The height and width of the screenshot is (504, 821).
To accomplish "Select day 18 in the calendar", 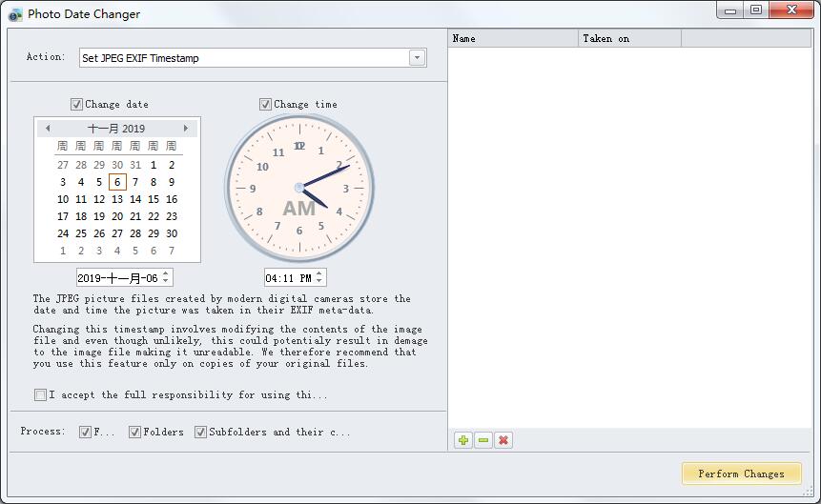I will [x=81, y=216].
